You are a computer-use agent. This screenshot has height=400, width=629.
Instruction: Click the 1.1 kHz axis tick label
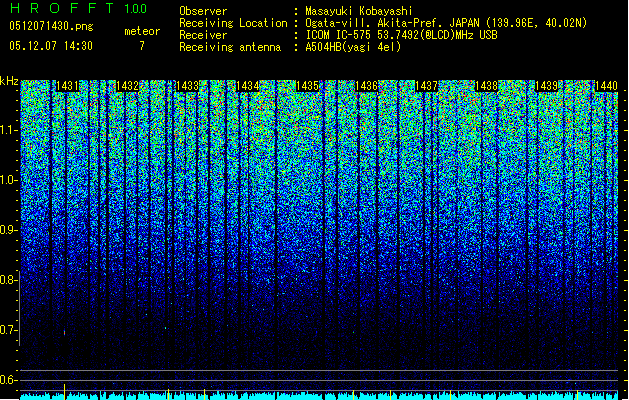coord(8,130)
